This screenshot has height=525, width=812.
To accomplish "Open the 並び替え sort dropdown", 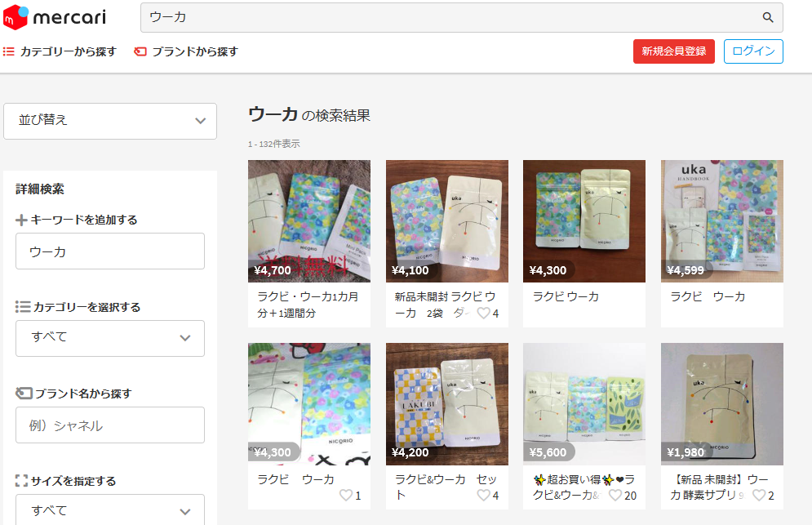I will point(110,121).
